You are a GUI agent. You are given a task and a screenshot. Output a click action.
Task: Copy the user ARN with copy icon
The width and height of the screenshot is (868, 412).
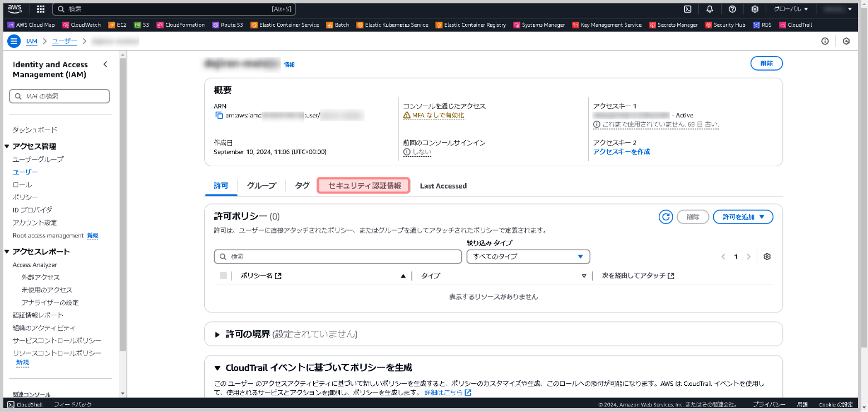pyautogui.click(x=219, y=116)
